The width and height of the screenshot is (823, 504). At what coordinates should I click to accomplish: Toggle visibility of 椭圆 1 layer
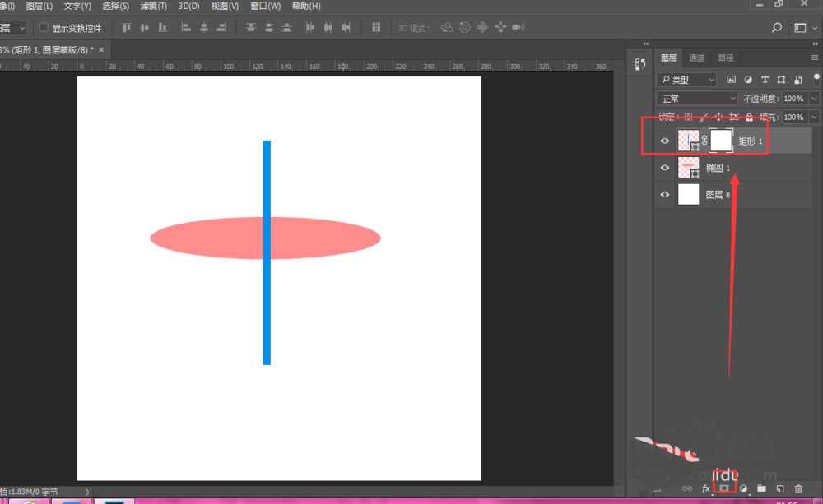[665, 168]
